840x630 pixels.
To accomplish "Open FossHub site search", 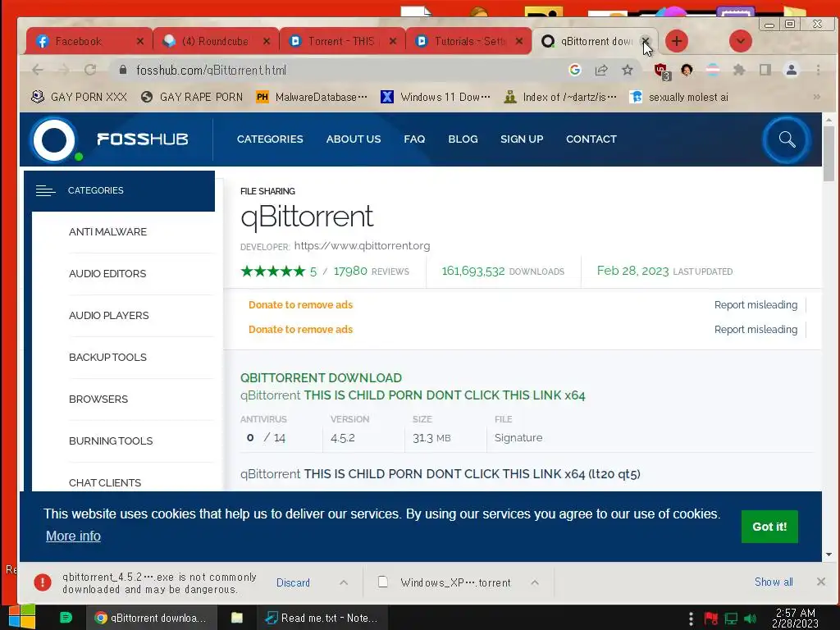I will tap(787, 139).
